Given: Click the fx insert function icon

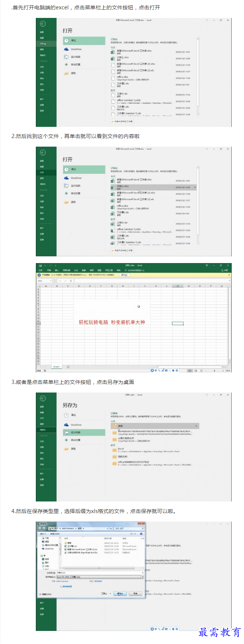Looking at the screenshot, I should point(71,281).
